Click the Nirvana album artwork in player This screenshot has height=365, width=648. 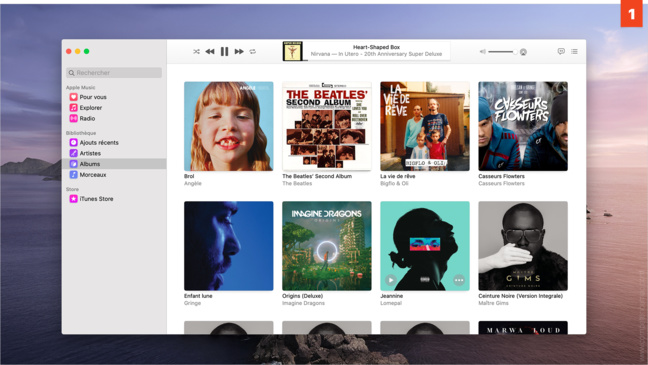[x=292, y=51]
